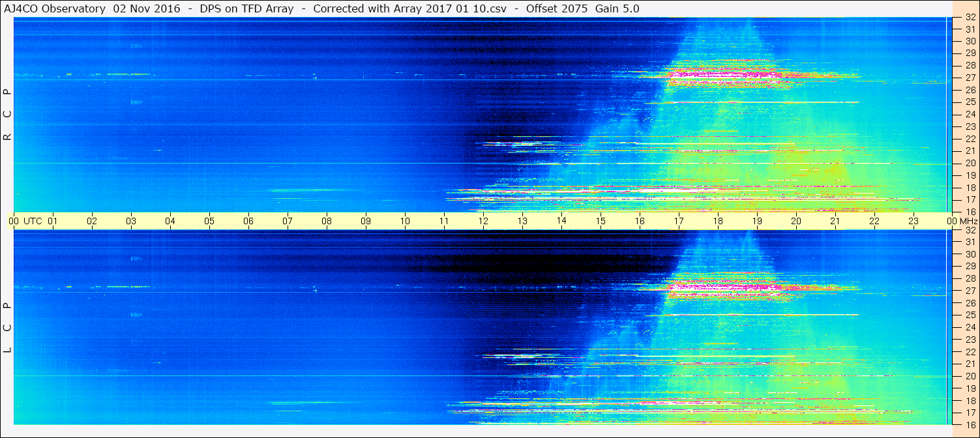Click 24 MHz frequency label in LCP panel
Image resolution: width=980 pixels, height=438 pixels.
coord(970,327)
